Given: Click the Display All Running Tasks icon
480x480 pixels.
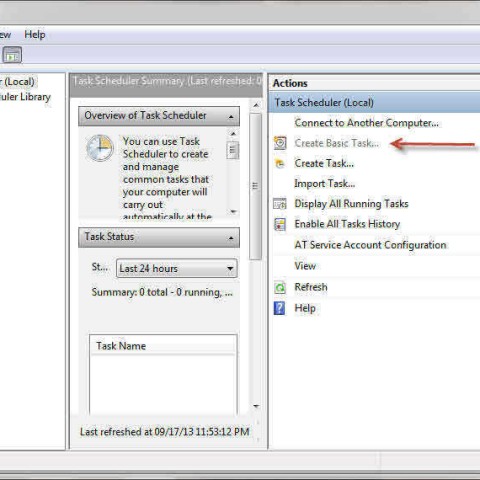Looking at the screenshot, I should pos(280,203).
